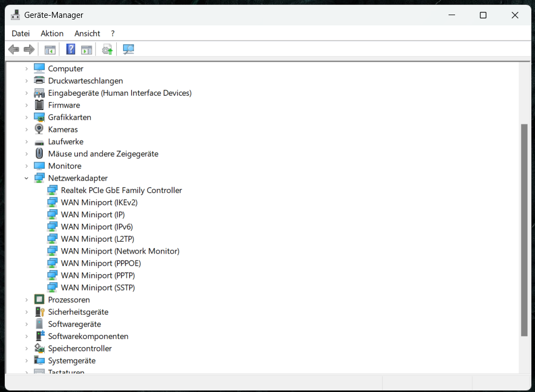The height and width of the screenshot is (392, 535).
Task: Select WAN Miniport (IP)
Action: click(93, 215)
